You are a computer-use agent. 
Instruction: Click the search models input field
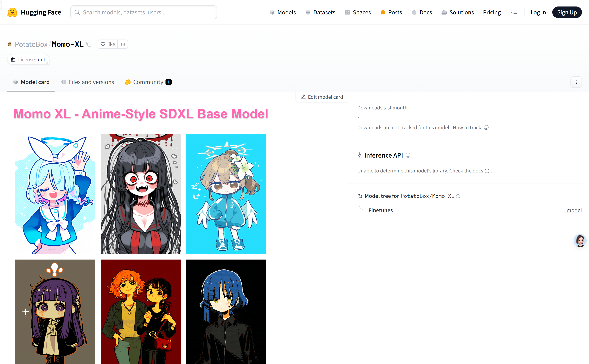[144, 12]
